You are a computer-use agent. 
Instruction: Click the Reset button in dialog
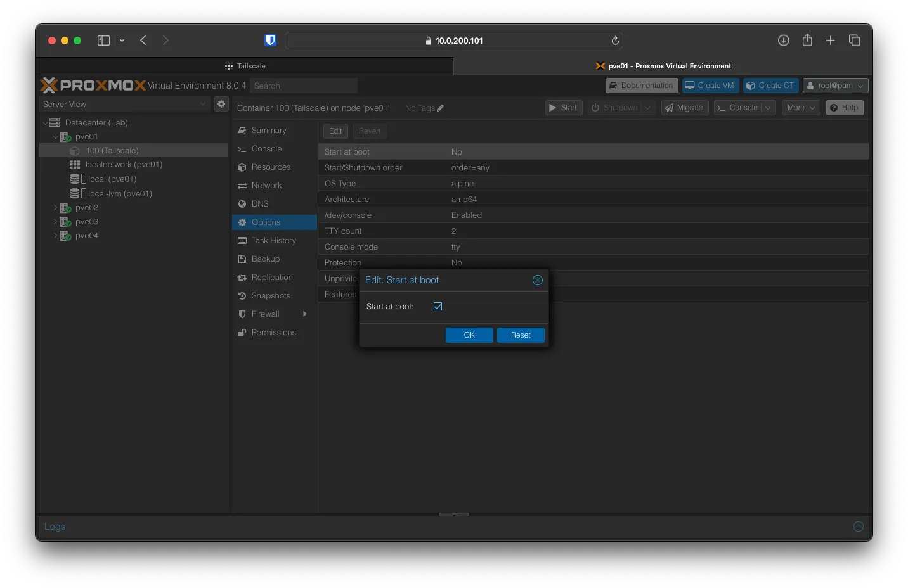point(521,335)
